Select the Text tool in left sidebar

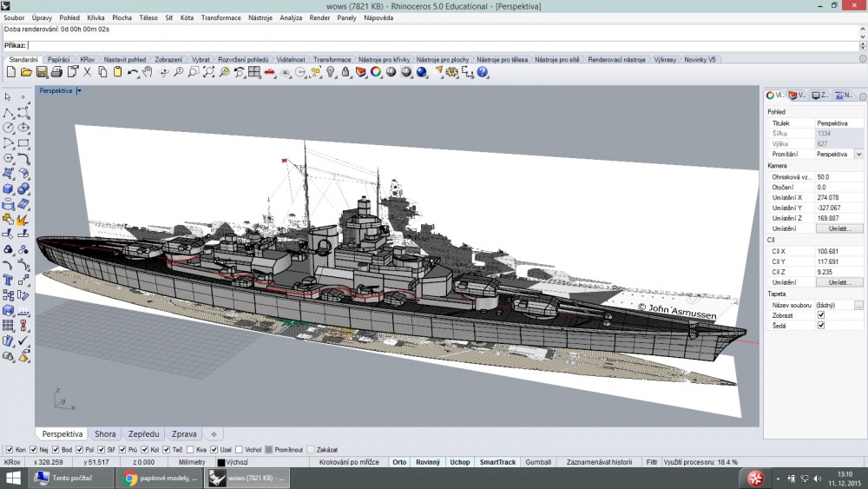coord(8,280)
